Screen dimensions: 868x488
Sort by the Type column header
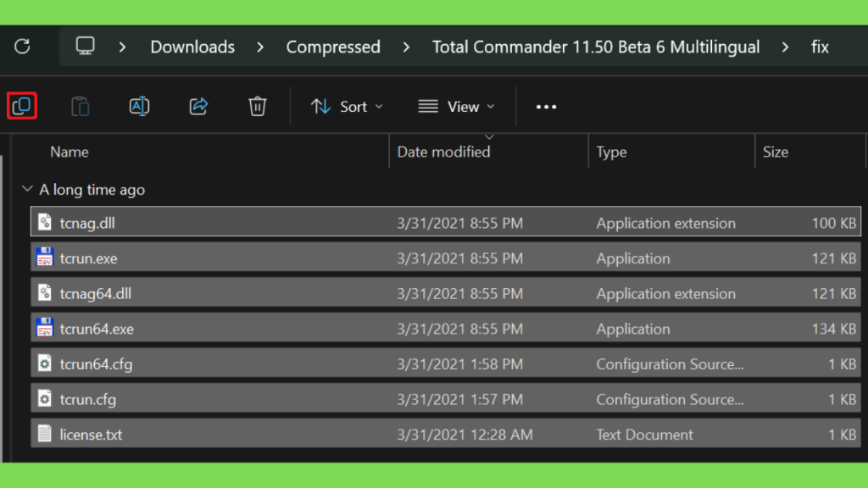(x=611, y=152)
